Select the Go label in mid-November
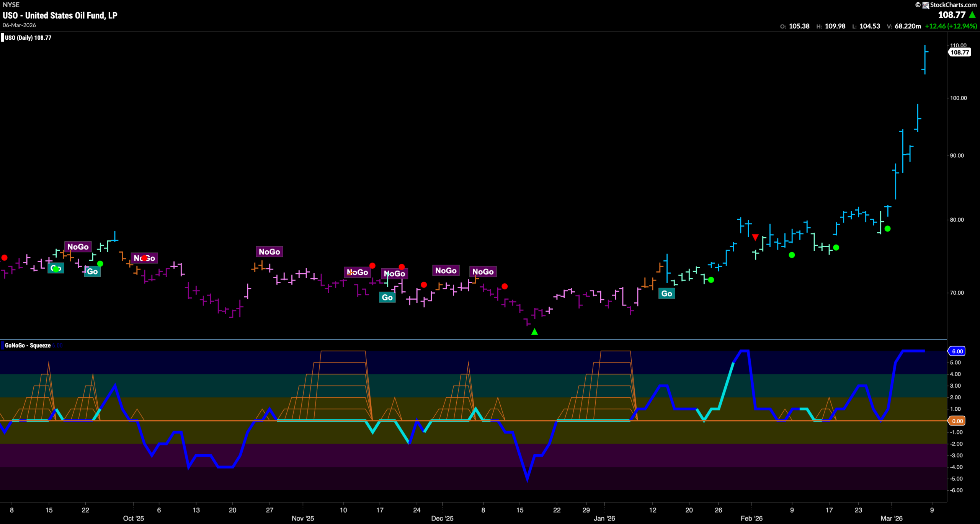Viewport: 980px width, 524px height. (387, 297)
